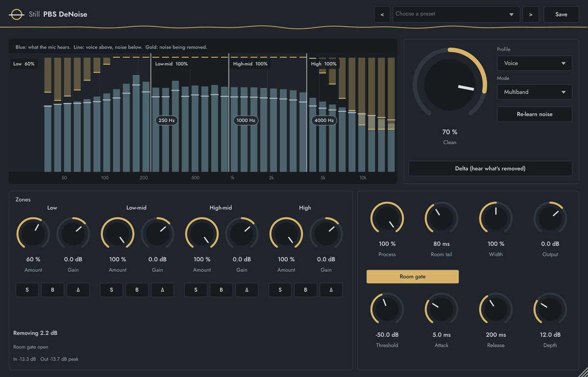Solo the High-mid zone
588x377 pixels.
click(x=196, y=290)
